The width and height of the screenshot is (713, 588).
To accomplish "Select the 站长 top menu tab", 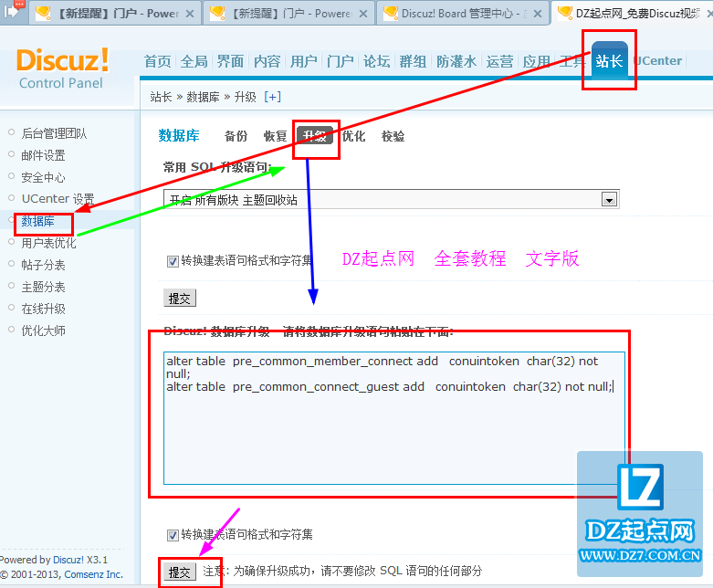I will pyautogui.click(x=609, y=61).
